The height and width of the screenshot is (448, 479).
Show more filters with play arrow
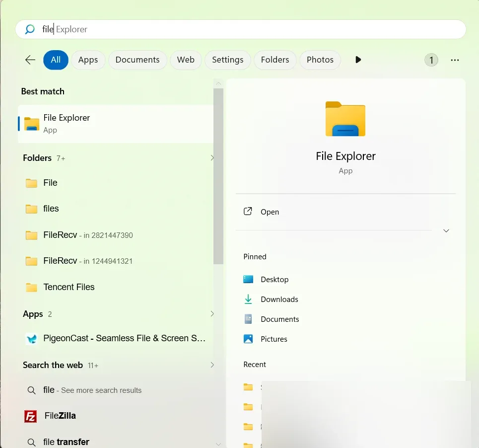(x=358, y=60)
